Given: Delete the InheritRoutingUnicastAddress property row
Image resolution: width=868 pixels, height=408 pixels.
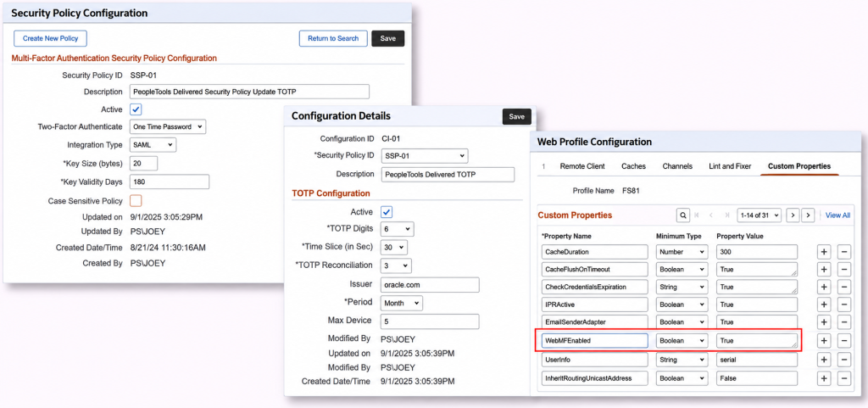Looking at the screenshot, I should 843,378.
